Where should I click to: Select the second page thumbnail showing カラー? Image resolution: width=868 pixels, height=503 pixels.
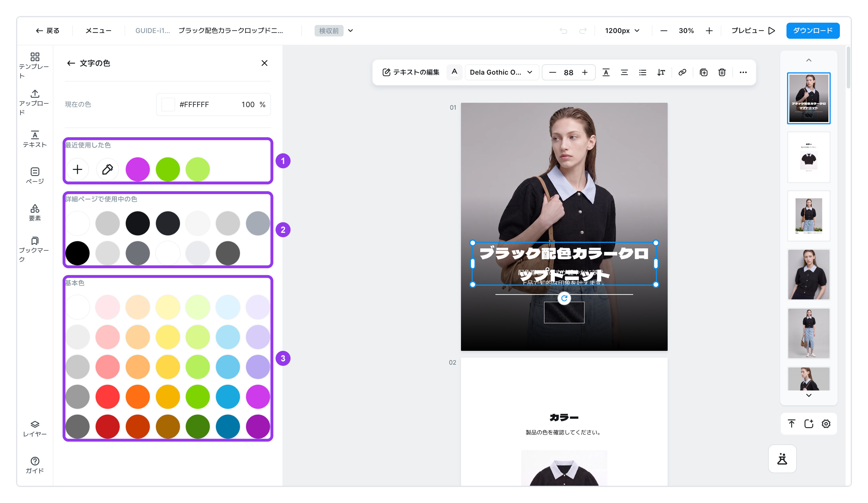click(809, 157)
